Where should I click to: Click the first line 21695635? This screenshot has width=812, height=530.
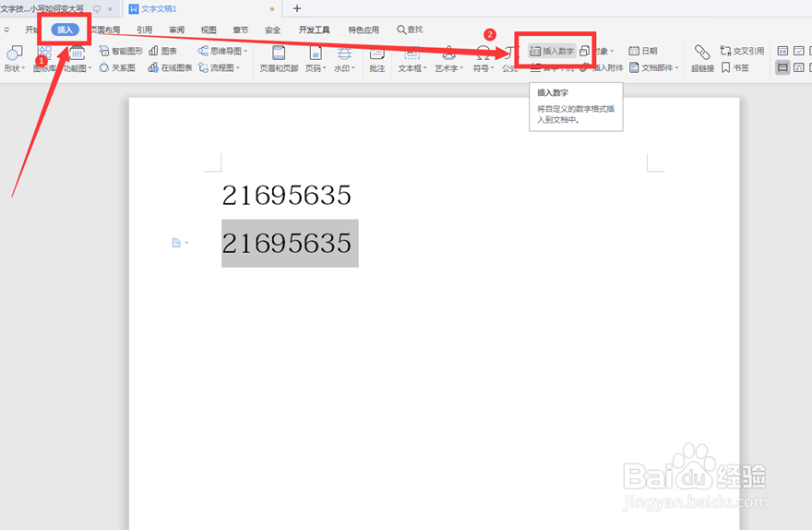286,196
